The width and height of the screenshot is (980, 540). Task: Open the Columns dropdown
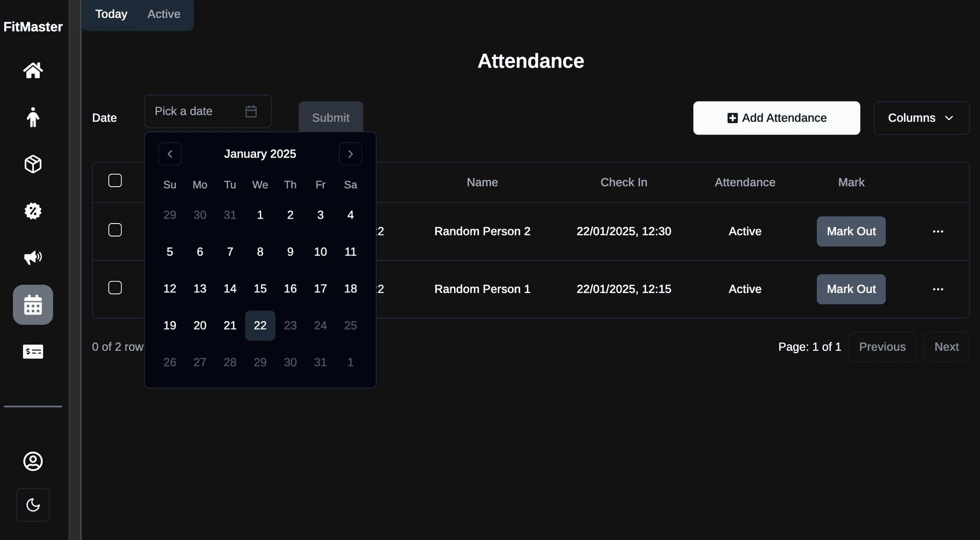point(921,118)
